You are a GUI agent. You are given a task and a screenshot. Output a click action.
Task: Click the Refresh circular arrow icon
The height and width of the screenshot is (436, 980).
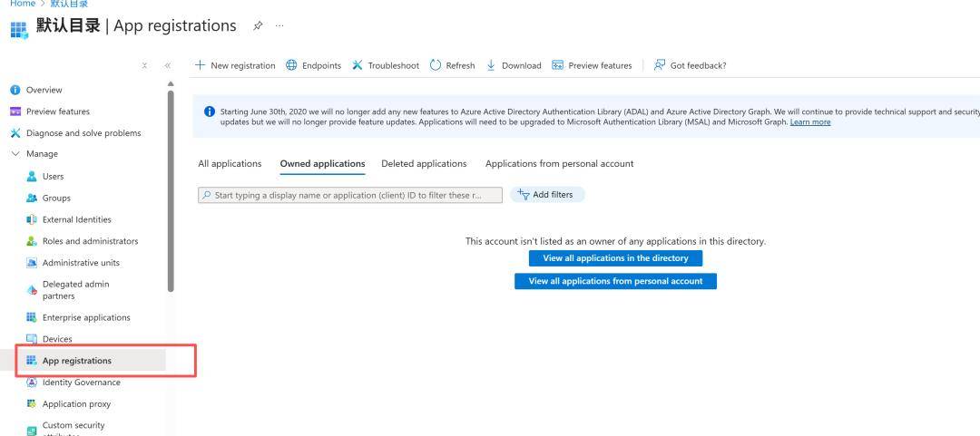pos(436,65)
